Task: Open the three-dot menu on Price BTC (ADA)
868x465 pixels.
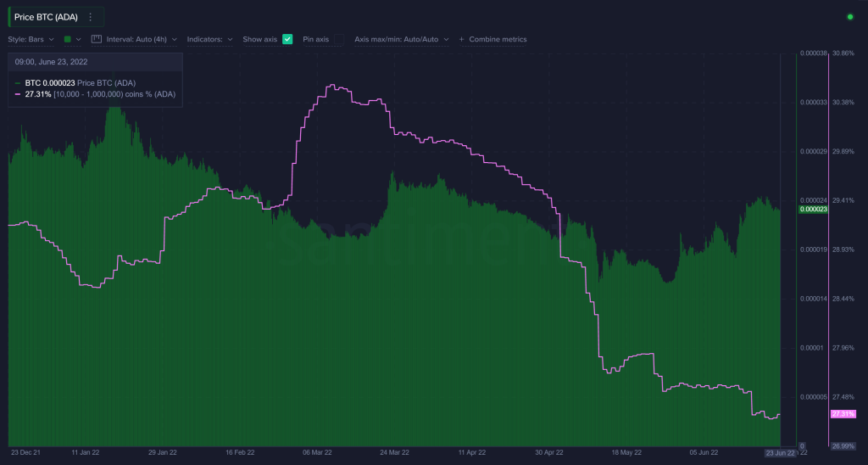Action: coord(91,17)
